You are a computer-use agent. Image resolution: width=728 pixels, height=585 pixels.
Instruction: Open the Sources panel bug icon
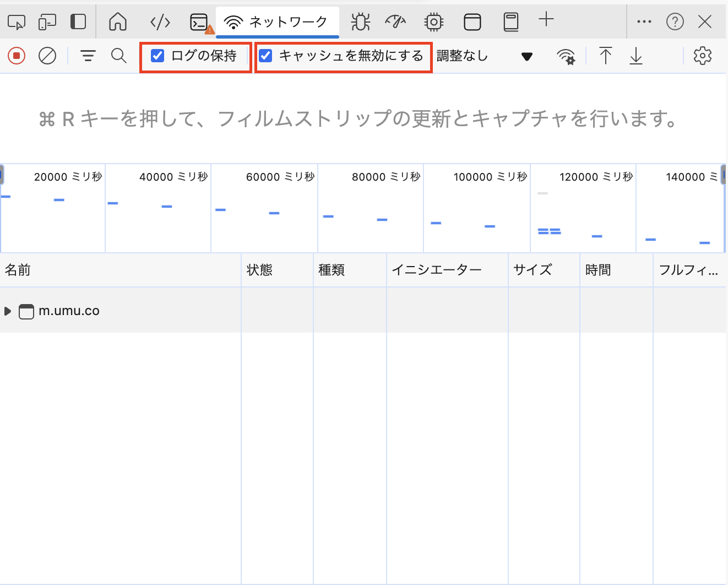pos(361,22)
